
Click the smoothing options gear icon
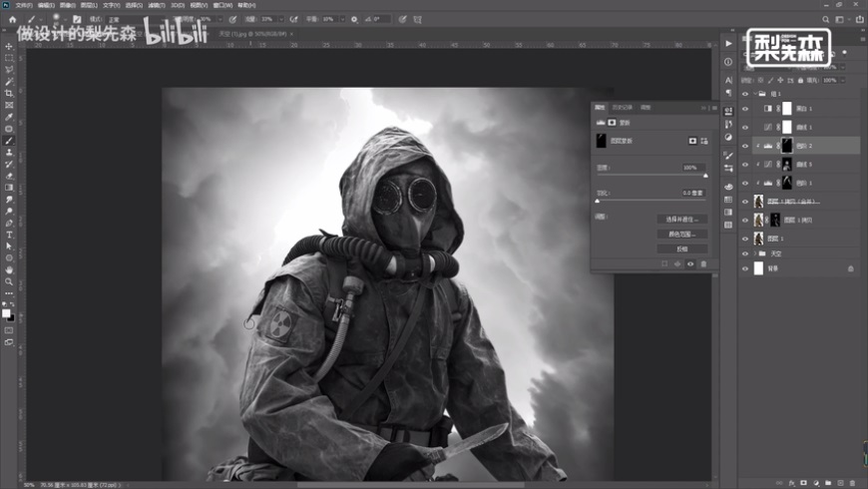coord(354,19)
